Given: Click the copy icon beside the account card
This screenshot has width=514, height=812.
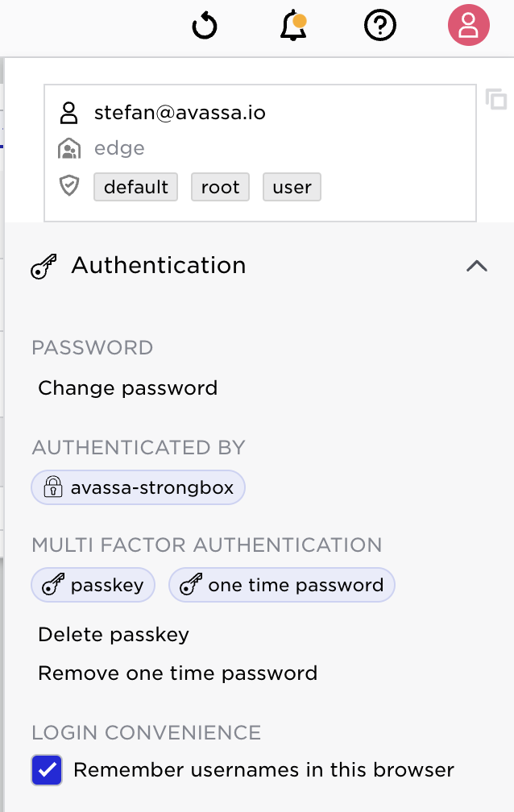Looking at the screenshot, I should [498, 100].
